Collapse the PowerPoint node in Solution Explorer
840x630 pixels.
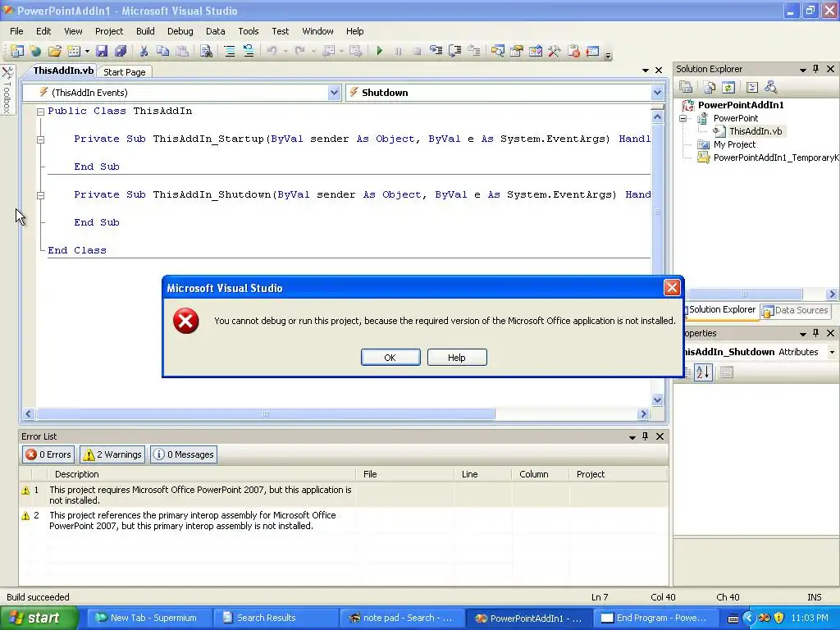(x=683, y=118)
